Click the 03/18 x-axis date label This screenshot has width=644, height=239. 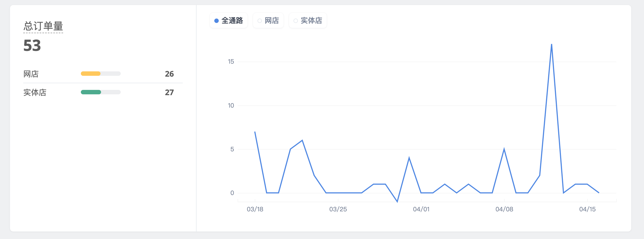tap(255, 209)
